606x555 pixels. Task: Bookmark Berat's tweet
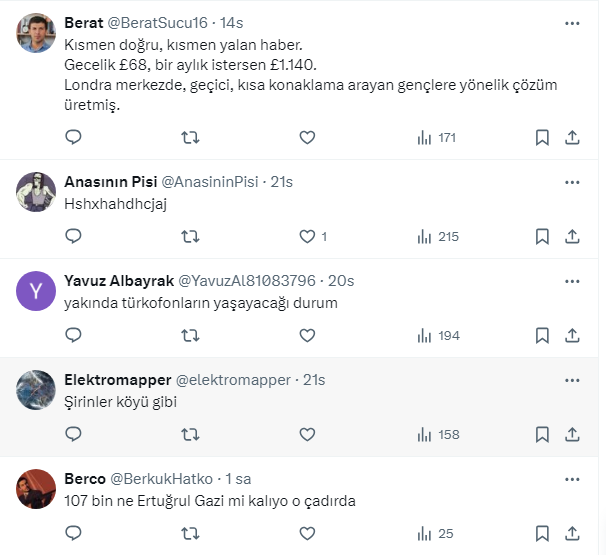click(x=541, y=138)
